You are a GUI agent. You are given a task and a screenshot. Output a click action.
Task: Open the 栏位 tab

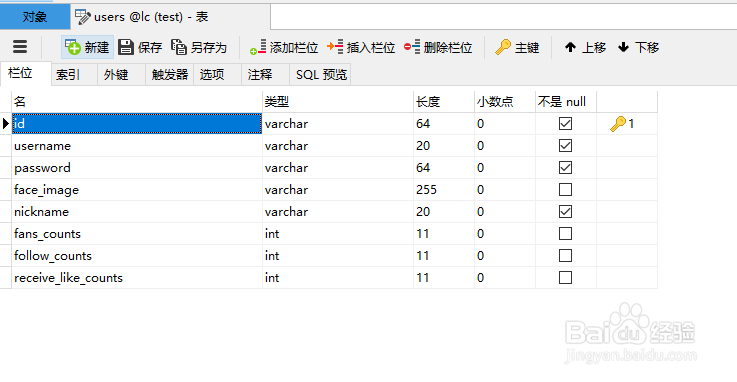coord(25,73)
